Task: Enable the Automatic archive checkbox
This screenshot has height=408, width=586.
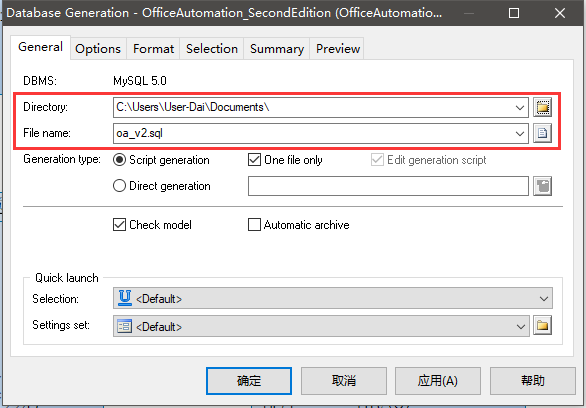Action: (x=254, y=225)
